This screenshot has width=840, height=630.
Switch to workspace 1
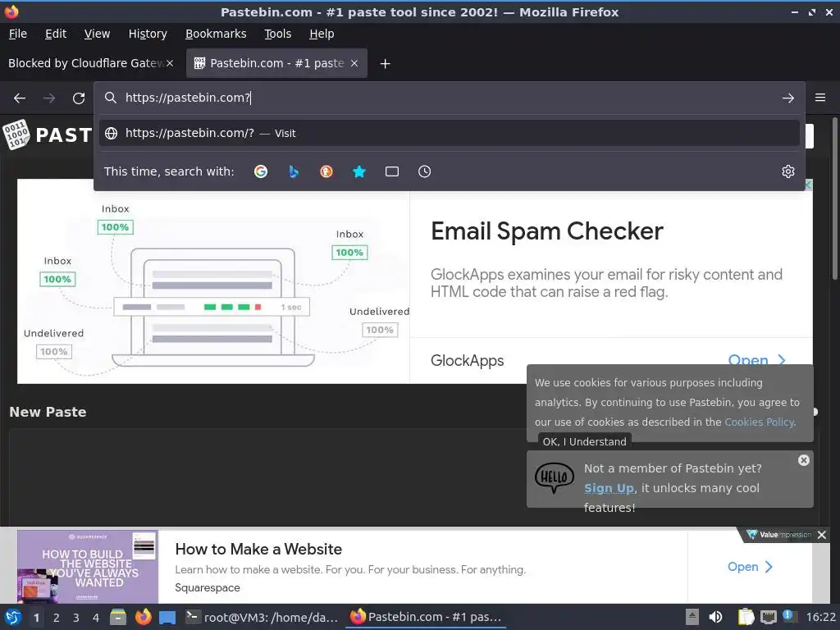point(36,618)
